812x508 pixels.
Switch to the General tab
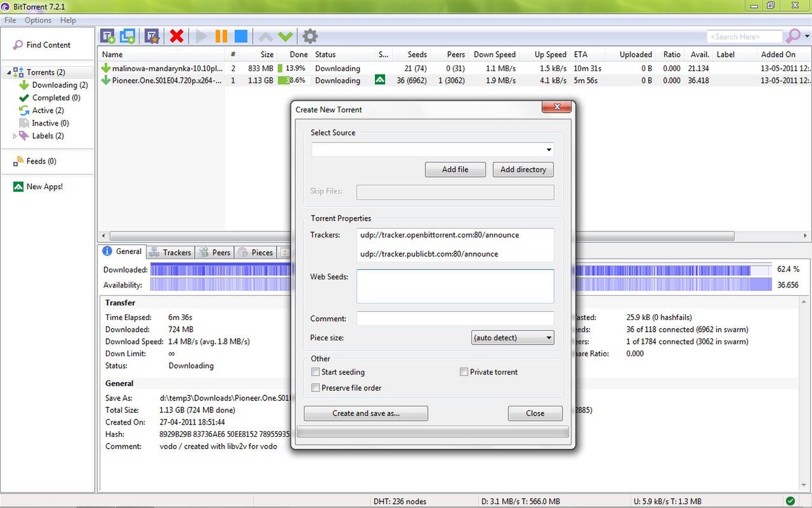[x=122, y=251]
